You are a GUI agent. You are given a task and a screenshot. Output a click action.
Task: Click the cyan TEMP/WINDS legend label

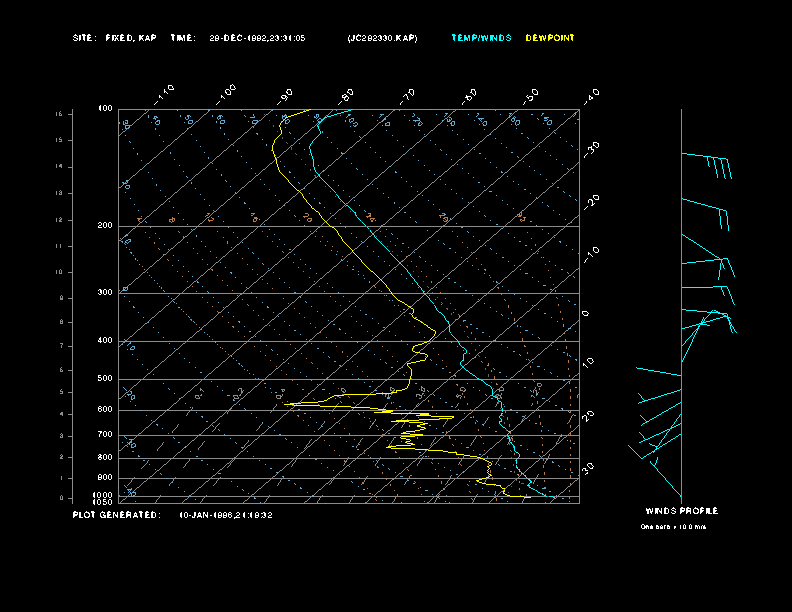click(481, 38)
